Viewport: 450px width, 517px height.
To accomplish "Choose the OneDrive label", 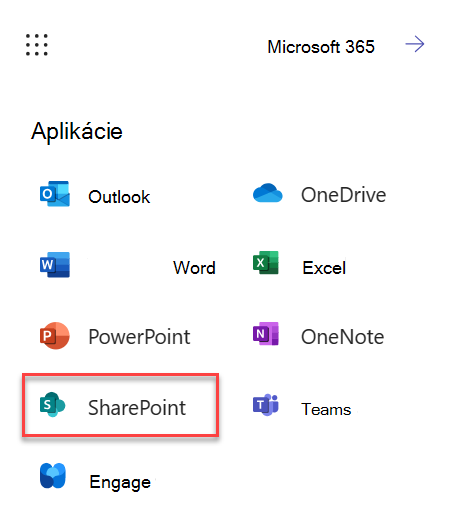I will [x=344, y=195].
